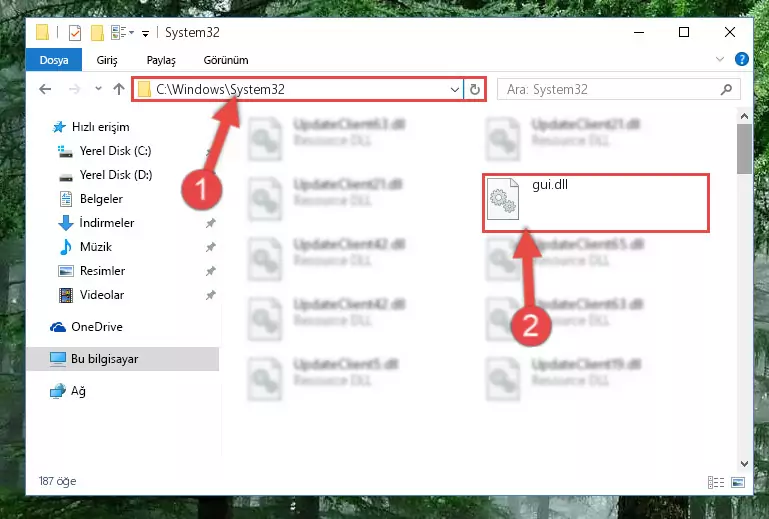
Task: Click the OneDrive cloud icon
Action: pyautogui.click(x=58, y=327)
